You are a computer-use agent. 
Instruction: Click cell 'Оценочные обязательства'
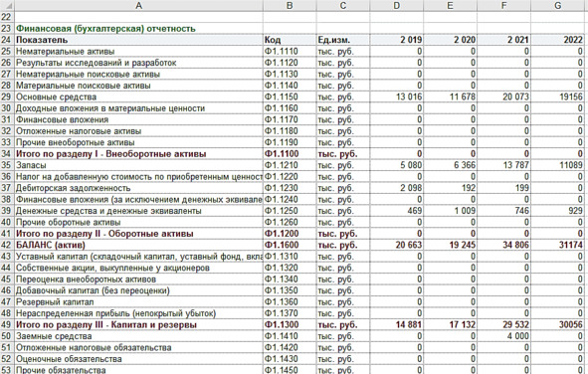[138, 359]
